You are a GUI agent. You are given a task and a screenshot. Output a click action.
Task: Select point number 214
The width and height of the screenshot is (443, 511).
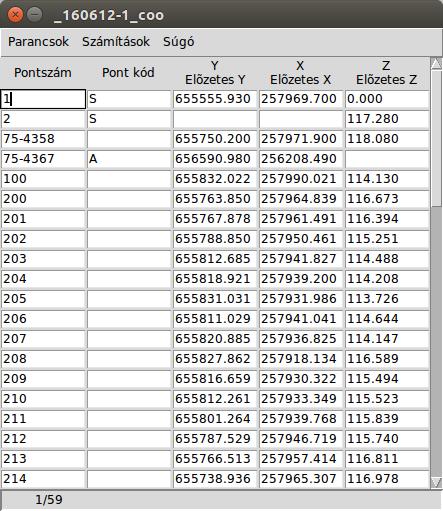(x=43, y=479)
